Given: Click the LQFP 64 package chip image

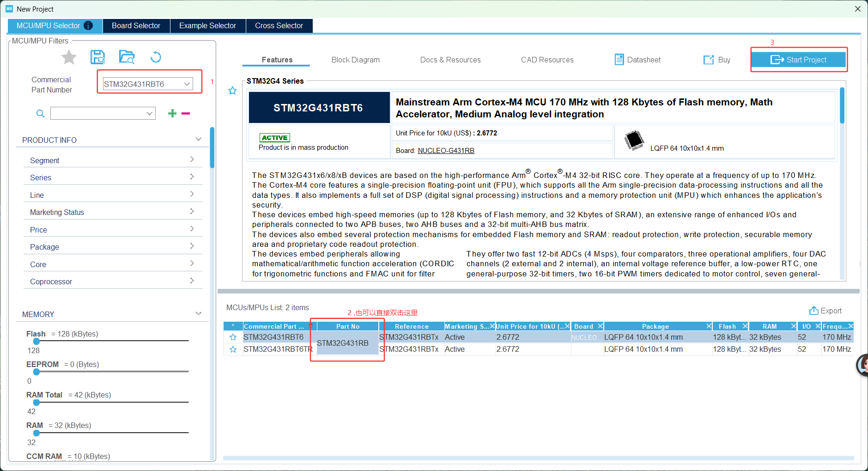Looking at the screenshot, I should pos(634,141).
